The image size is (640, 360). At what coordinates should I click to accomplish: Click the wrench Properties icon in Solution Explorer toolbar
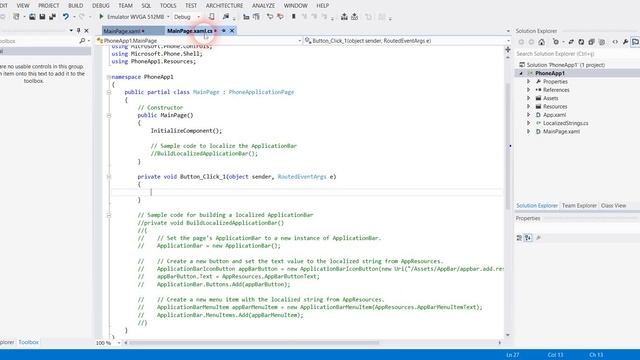pyautogui.click(x=625, y=42)
